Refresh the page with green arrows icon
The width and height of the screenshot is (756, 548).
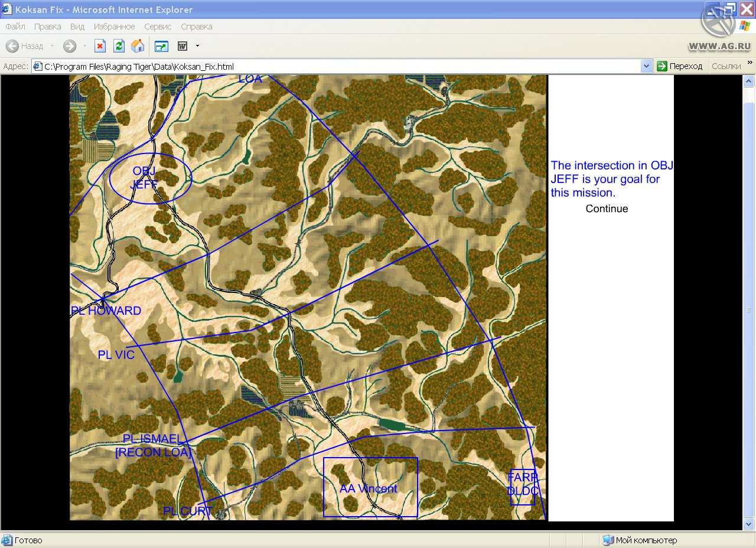[x=119, y=46]
